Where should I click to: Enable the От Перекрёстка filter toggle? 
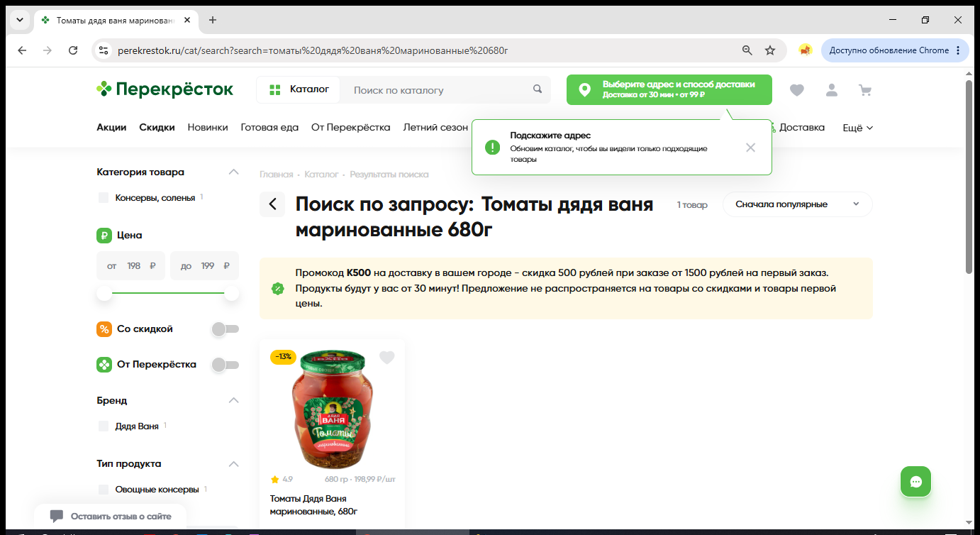(225, 365)
